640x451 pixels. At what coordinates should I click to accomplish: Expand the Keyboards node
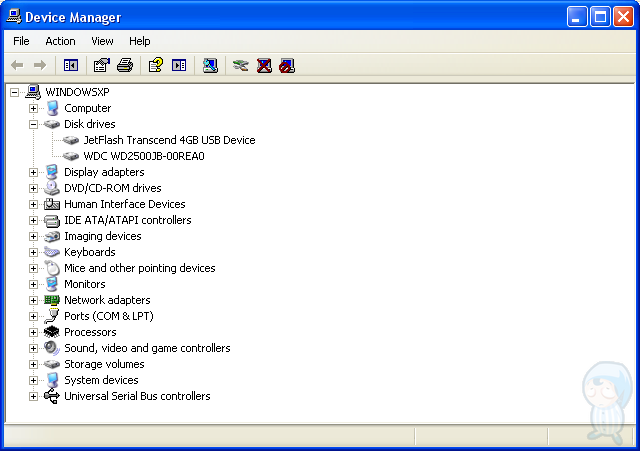[x=33, y=252]
